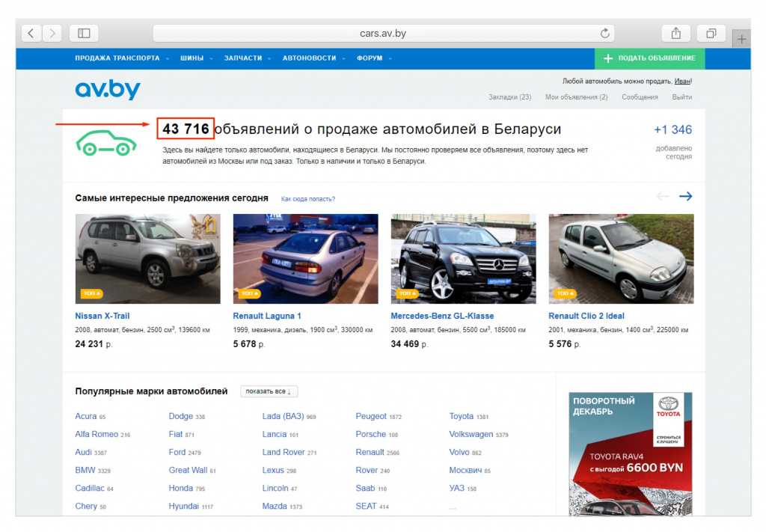
Task: Open Мои объявления (2)
Action: 577,97
